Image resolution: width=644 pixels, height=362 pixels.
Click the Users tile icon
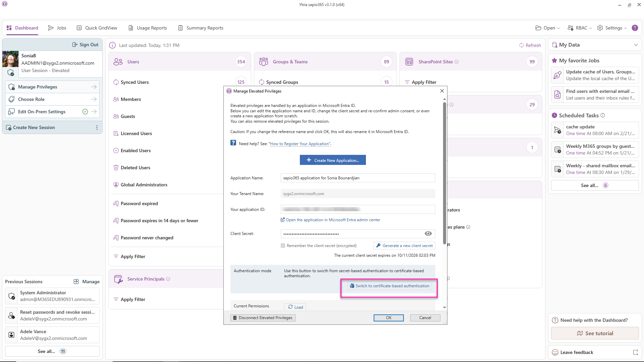tap(118, 62)
